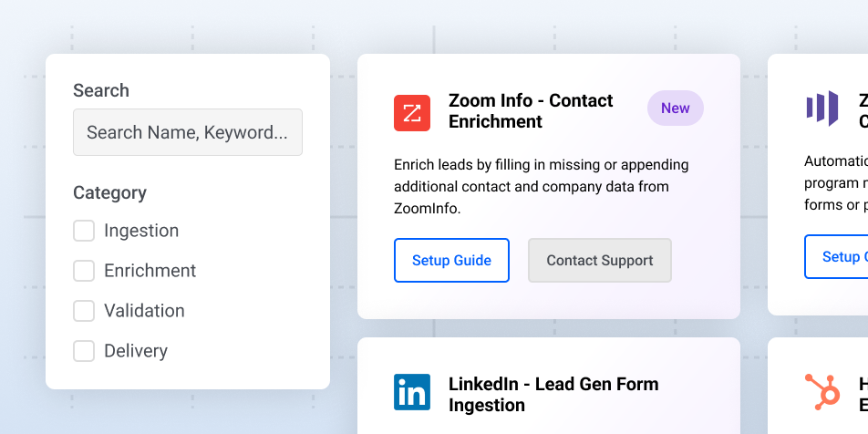The image size is (868, 434).
Task: Click the cut-off title beside the HubSpot logo
Action: click(x=863, y=393)
